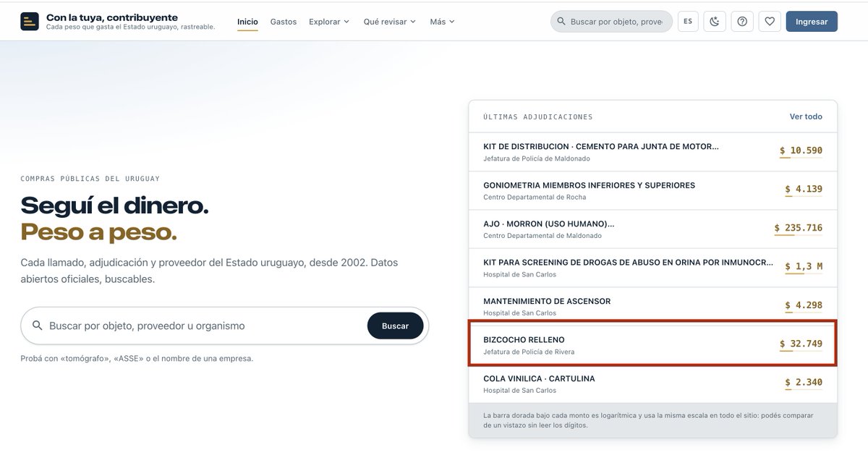Screen dimensions: 868x463
Task: Open KIT PARA SCREENING DE DROGAS row
Action: [x=652, y=268]
